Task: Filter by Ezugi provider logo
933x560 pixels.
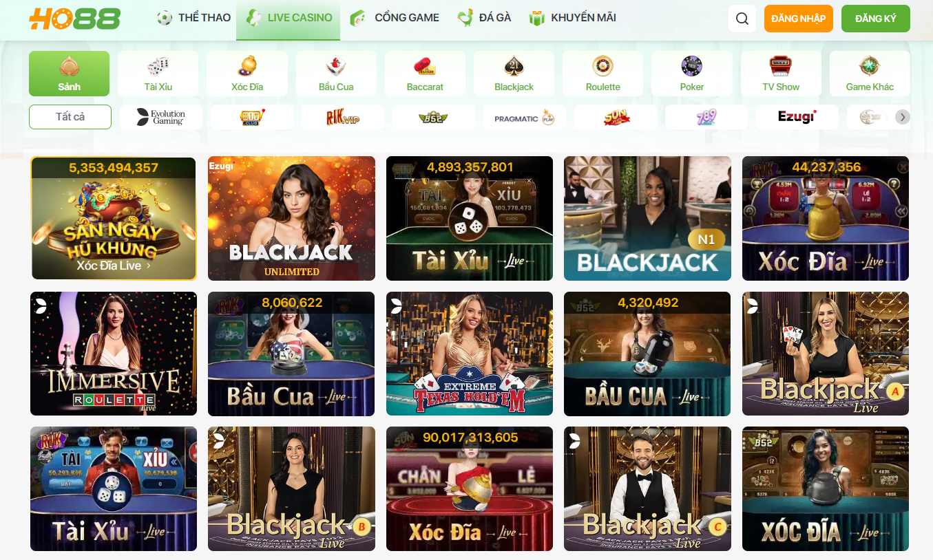Action: coord(797,117)
